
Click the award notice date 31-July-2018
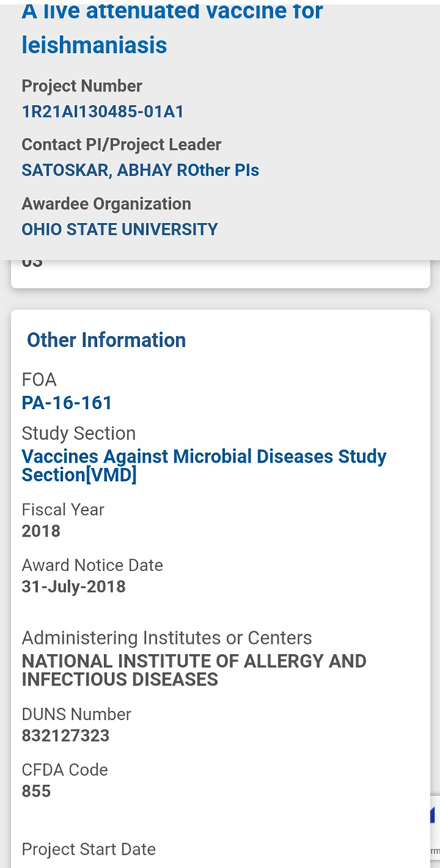73,586
